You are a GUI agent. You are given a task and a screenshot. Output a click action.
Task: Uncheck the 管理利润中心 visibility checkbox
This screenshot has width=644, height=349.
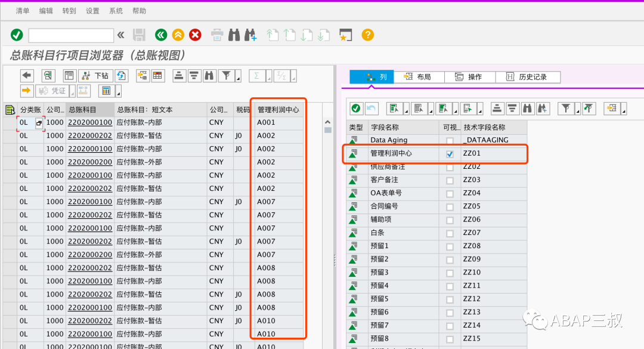point(450,154)
